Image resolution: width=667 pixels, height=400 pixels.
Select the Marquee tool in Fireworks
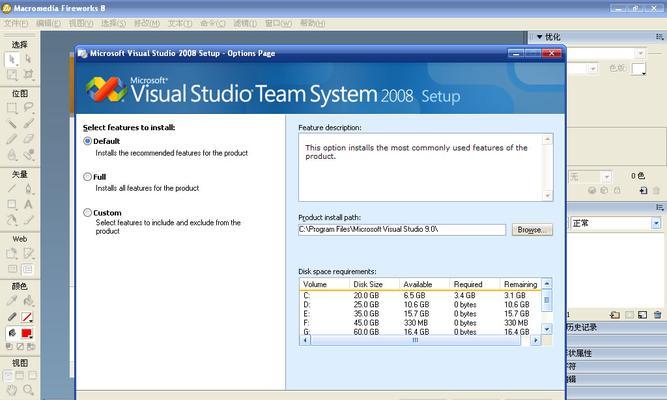[12, 107]
